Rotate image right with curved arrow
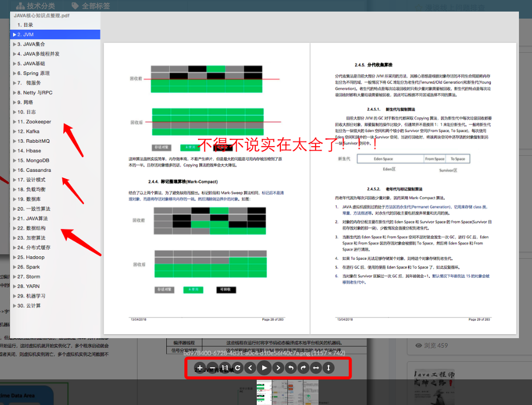Image resolution: width=532 pixels, height=405 pixels. click(x=303, y=368)
